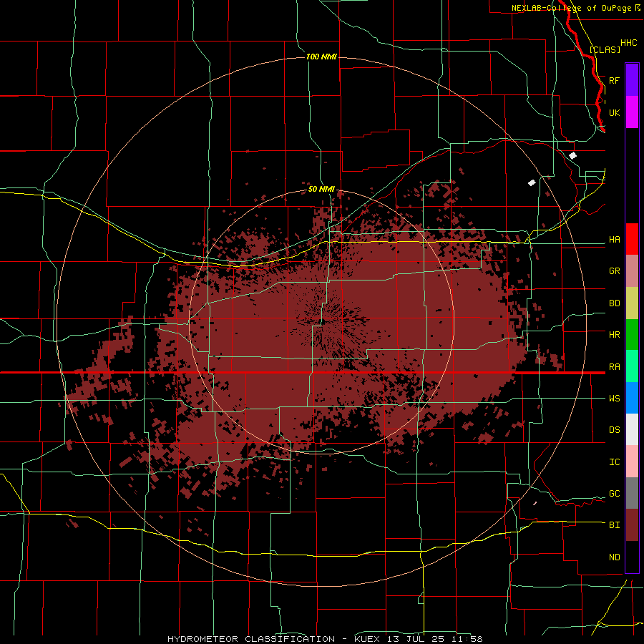644x644 pixels.
Task: Click the UK magenta legend swatch
Action: (x=632, y=112)
